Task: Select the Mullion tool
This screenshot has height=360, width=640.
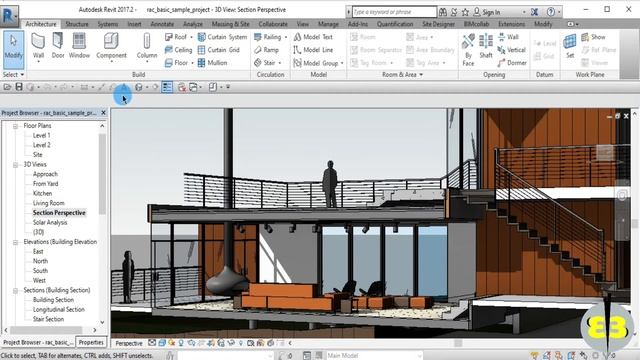Action: (212, 63)
